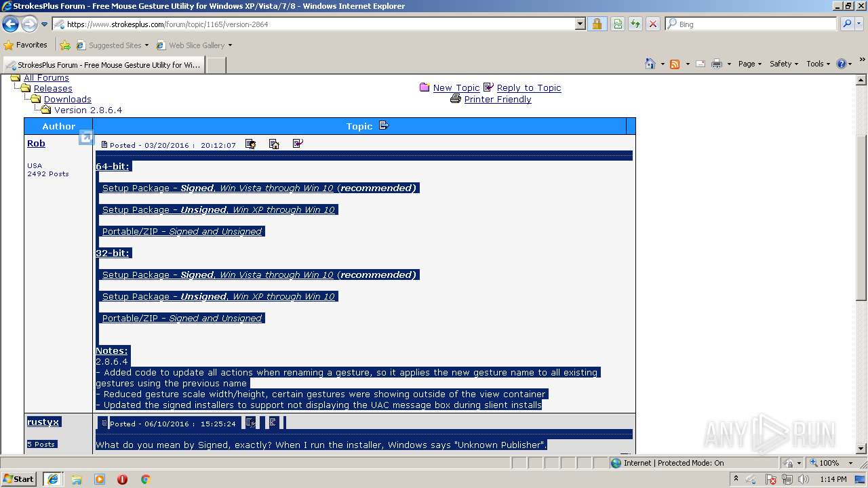Open search provider dropdown arrow
This screenshot has height=488, width=868.
coord(860,24)
